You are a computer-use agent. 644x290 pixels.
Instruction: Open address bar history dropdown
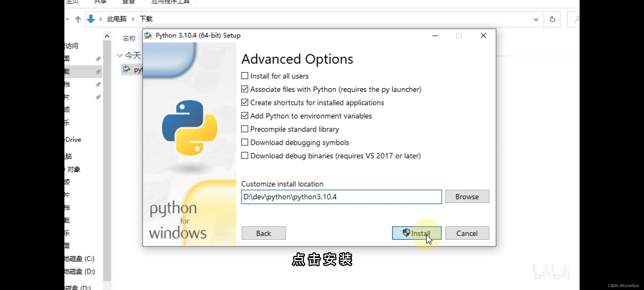tap(536, 19)
